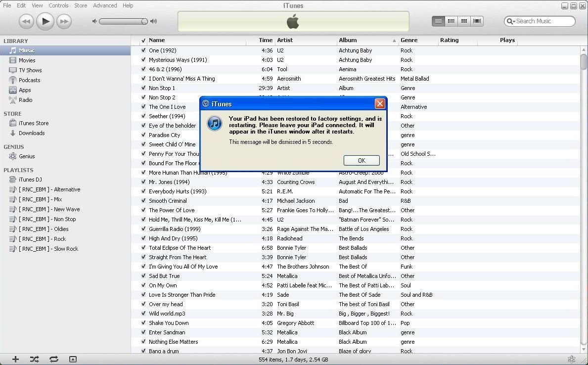
Task: Uncheck the song One (1992)
Action: click(x=143, y=50)
